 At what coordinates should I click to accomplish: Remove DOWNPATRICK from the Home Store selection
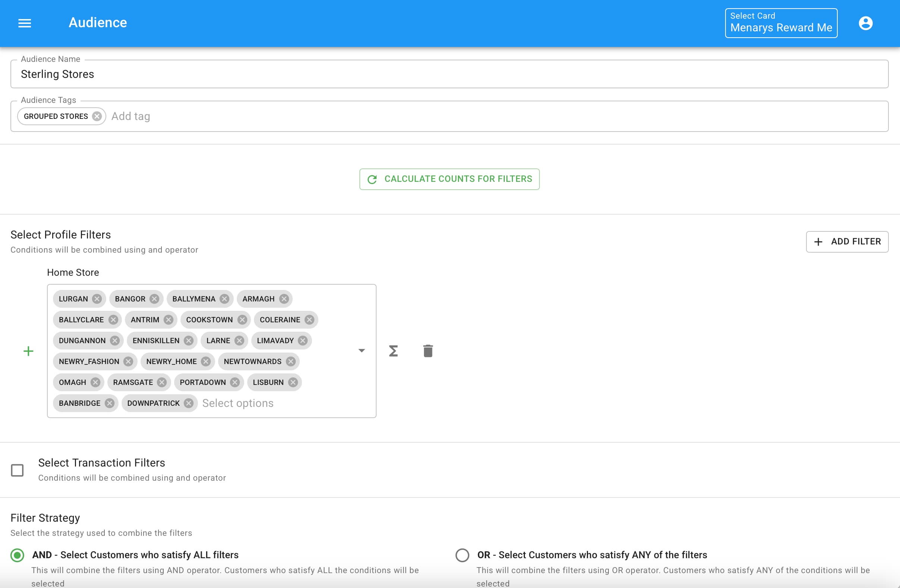click(189, 403)
